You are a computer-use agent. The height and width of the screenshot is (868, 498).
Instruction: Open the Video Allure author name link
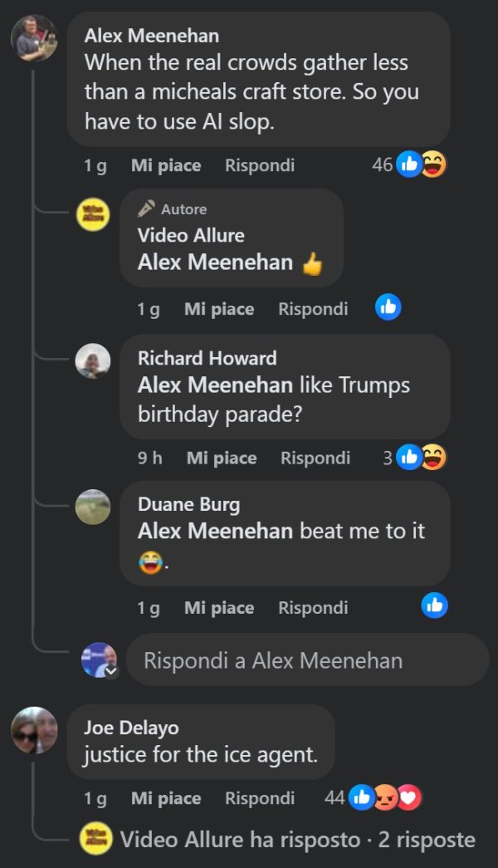(x=191, y=235)
